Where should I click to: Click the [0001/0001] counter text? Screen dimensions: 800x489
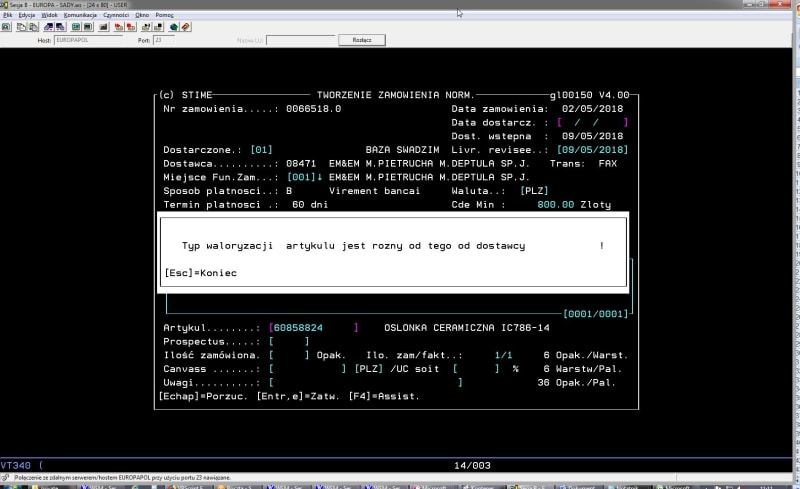pos(595,314)
